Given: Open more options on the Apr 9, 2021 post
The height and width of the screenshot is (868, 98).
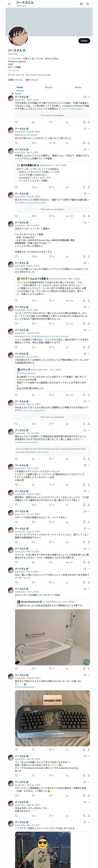Looking at the screenshot, I should coord(89,150).
